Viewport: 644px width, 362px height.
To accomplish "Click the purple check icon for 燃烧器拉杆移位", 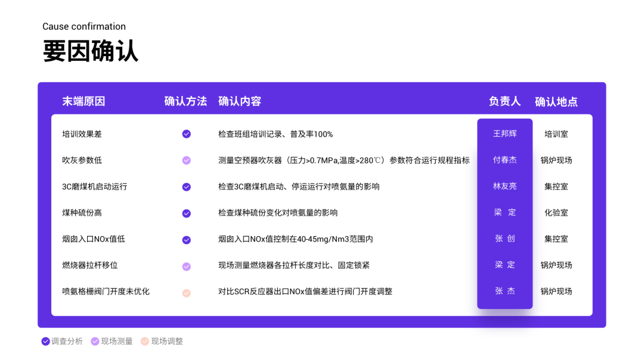I will (x=186, y=265).
